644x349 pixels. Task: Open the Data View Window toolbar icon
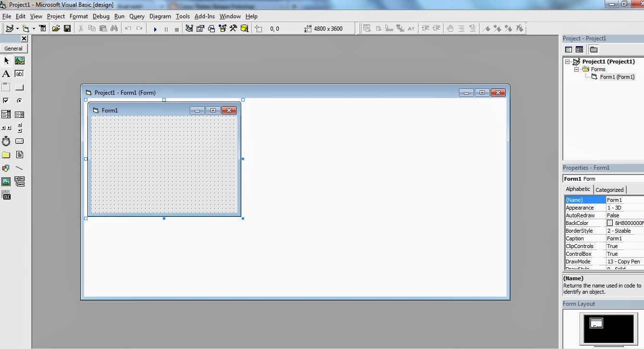coord(245,29)
